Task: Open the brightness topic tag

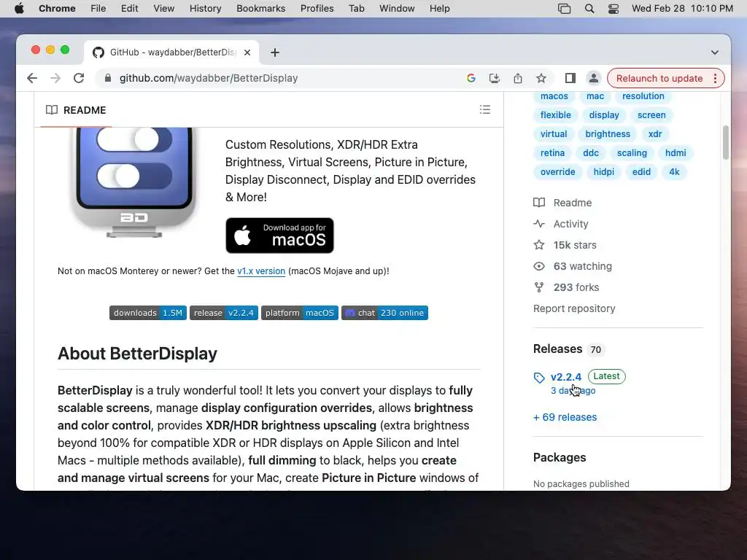Action: [608, 134]
